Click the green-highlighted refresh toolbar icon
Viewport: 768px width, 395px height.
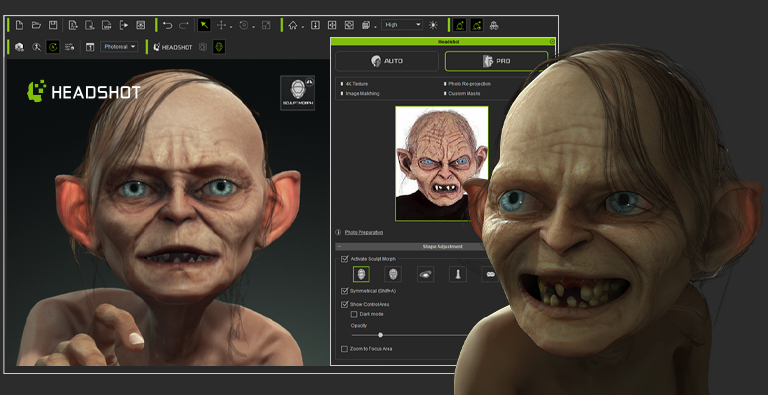pyautogui.click(x=53, y=47)
